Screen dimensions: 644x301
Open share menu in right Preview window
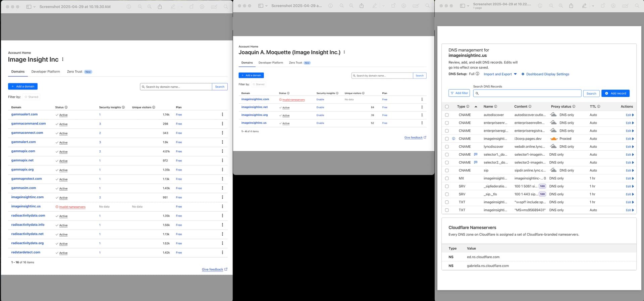[x=571, y=6]
